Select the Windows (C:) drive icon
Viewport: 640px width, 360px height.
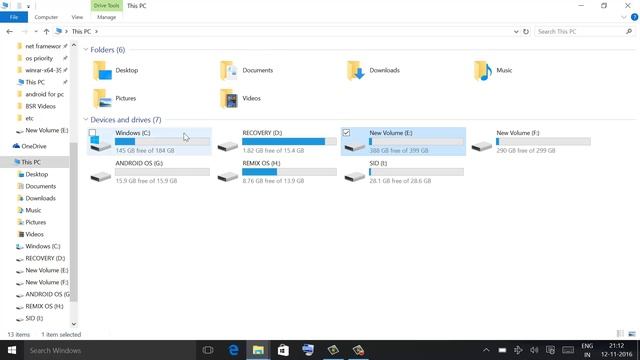click(100, 144)
